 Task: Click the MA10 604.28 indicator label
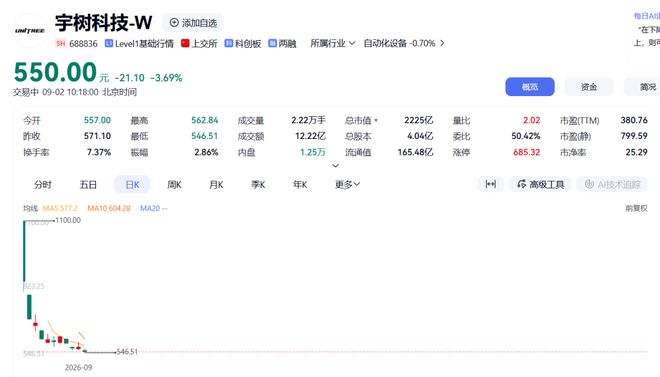(109, 208)
